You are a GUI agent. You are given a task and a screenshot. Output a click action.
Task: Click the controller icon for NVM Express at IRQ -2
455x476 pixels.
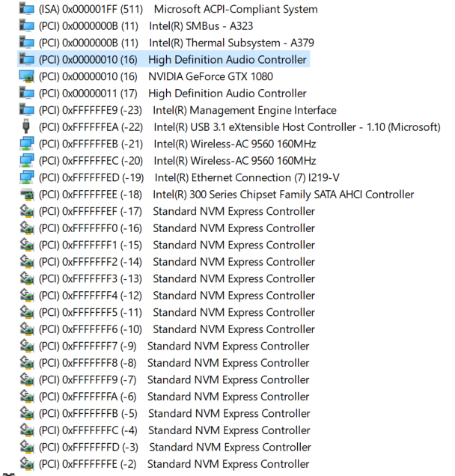[x=26, y=464]
